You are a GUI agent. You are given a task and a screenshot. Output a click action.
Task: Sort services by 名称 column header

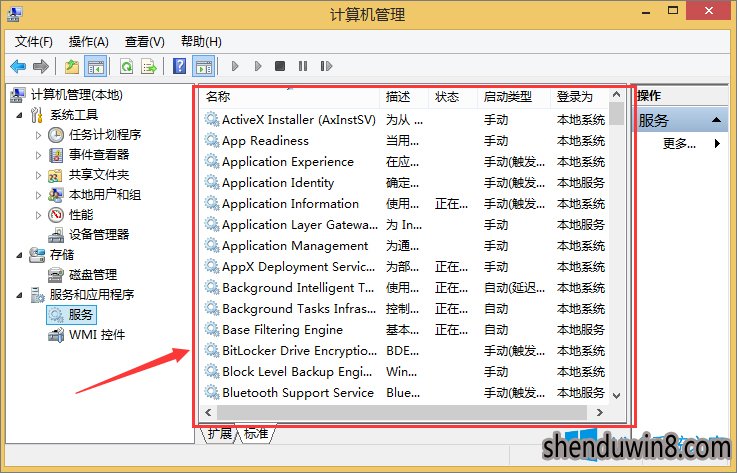pyautogui.click(x=290, y=97)
